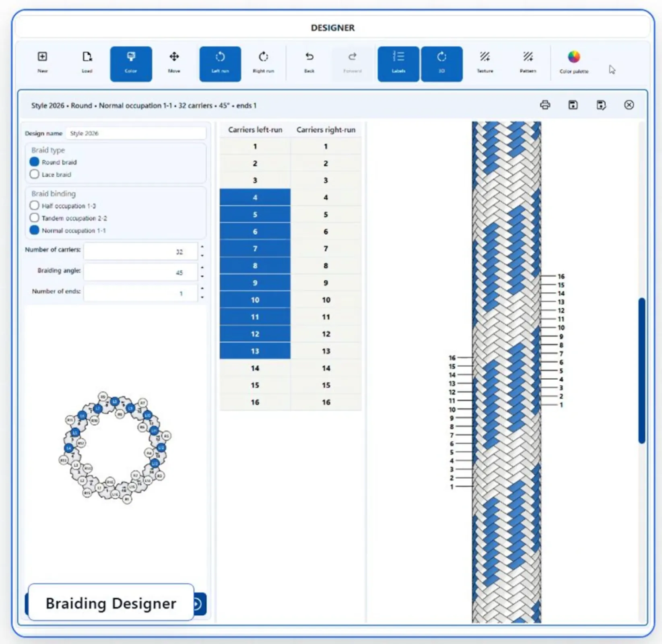Print the braid design
This screenshot has width=662, height=644.
point(545,105)
